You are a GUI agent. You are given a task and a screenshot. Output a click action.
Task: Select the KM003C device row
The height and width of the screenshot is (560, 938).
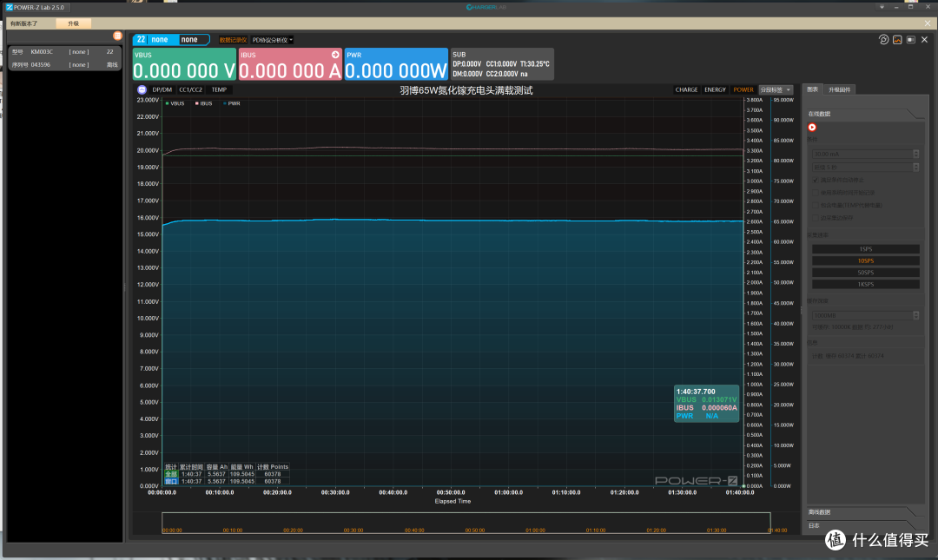click(64, 52)
